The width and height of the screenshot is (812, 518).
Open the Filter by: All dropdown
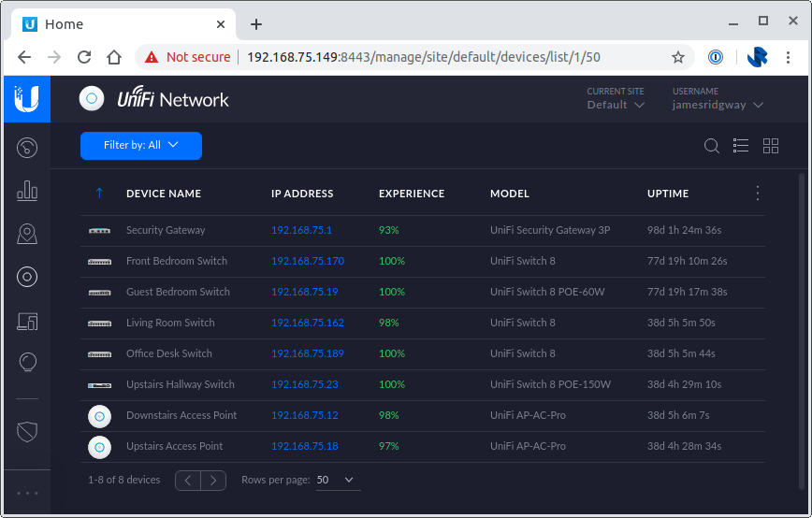(141, 146)
